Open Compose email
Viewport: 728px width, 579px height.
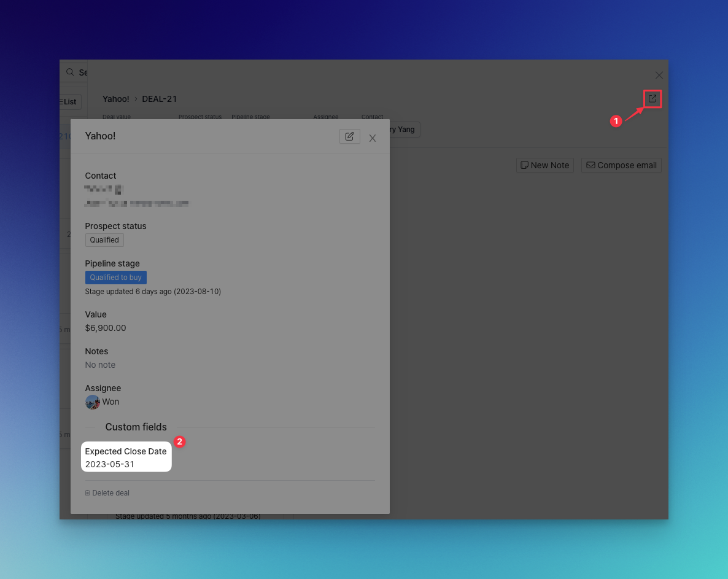pos(621,165)
